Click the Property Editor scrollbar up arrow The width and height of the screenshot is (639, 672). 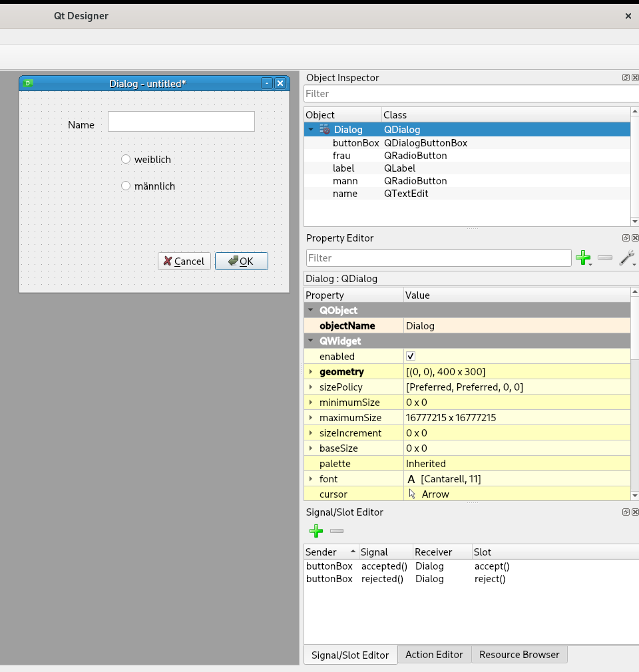[x=635, y=292]
